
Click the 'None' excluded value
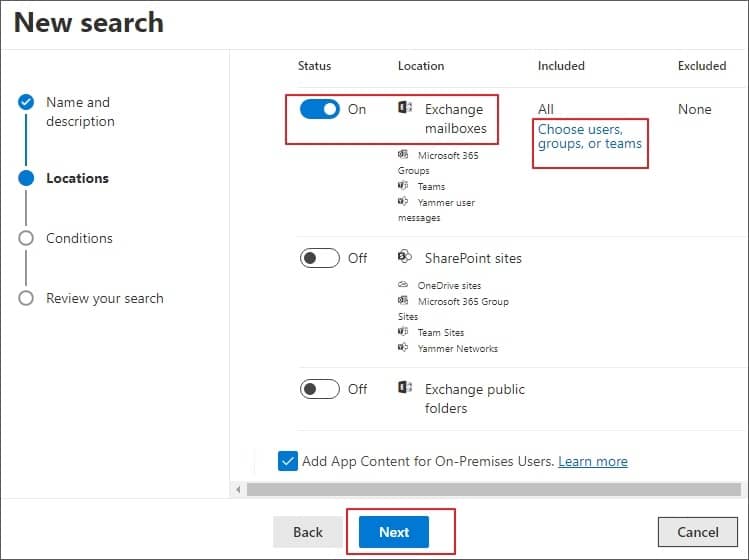pos(695,109)
